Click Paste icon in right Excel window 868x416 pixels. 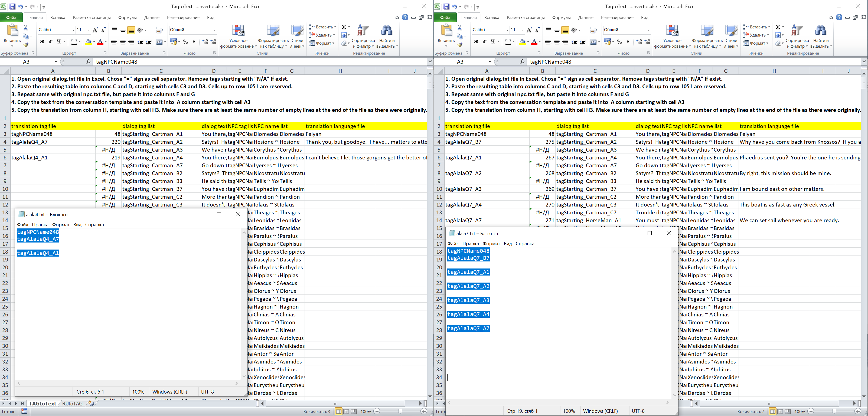pos(446,30)
